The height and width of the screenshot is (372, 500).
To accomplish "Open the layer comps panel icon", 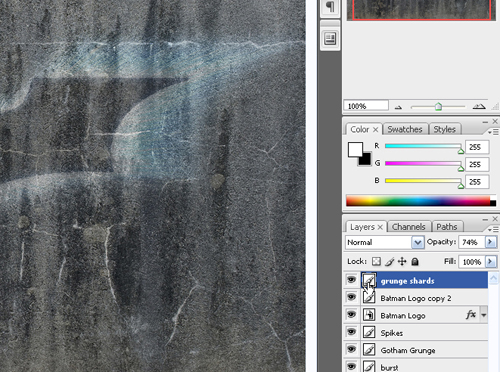I will (330, 38).
